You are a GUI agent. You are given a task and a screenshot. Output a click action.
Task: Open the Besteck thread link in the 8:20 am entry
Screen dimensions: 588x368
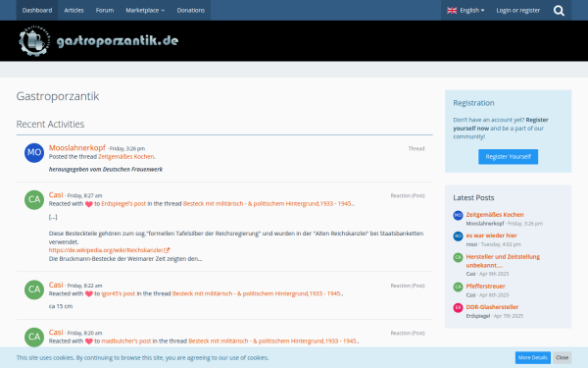click(273, 341)
